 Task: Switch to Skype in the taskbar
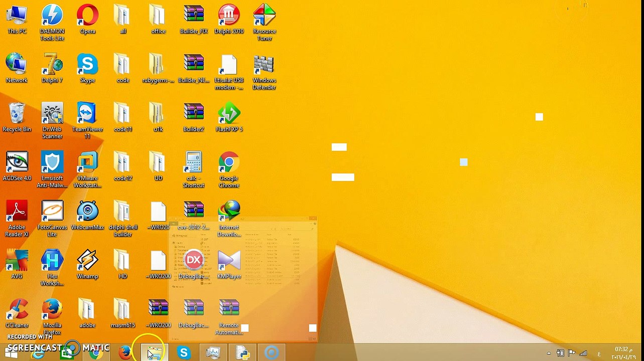184,352
